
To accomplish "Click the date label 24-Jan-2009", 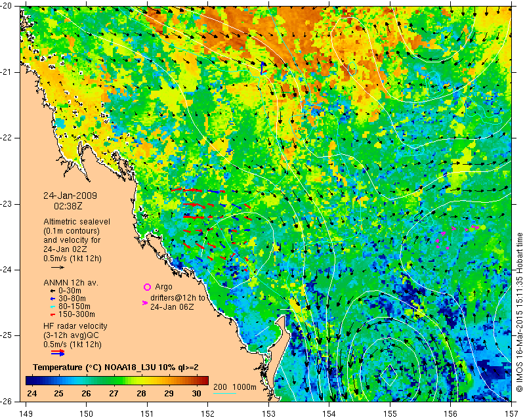I will [x=70, y=196].
